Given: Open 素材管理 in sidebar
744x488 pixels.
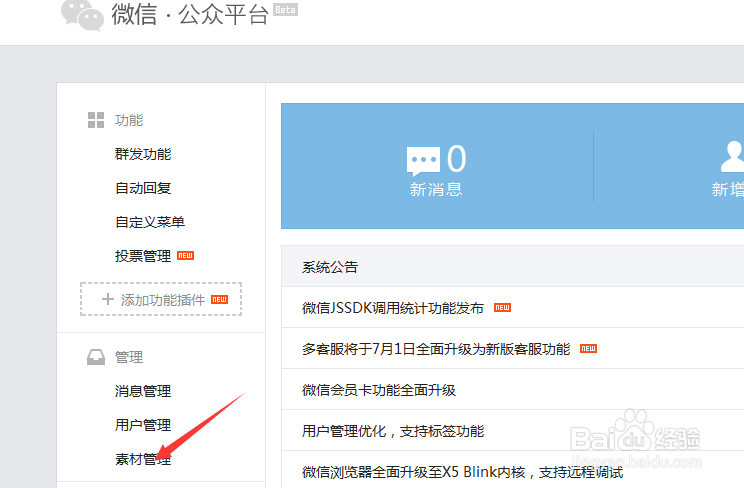Looking at the screenshot, I should click(143, 459).
